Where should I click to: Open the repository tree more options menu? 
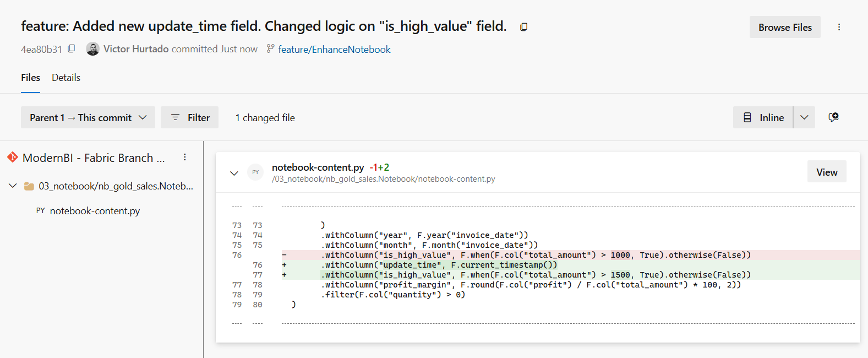(x=185, y=158)
